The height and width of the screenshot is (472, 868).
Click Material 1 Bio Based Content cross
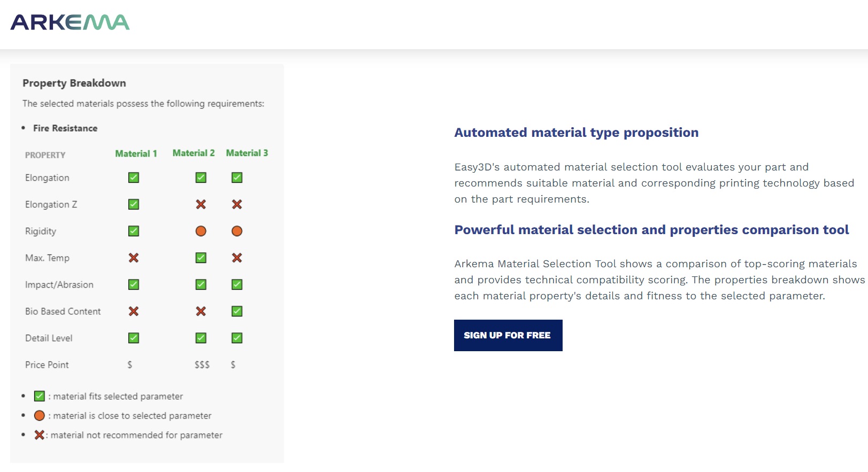point(134,311)
